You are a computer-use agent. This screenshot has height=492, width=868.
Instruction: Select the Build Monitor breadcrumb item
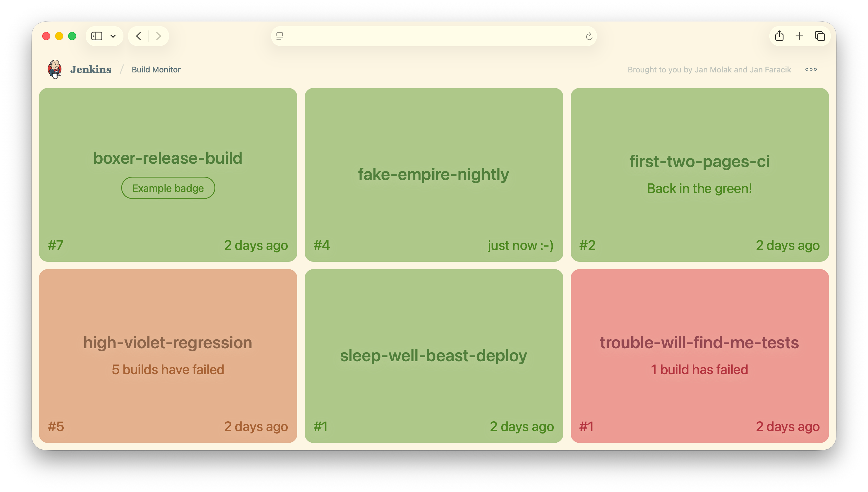156,70
